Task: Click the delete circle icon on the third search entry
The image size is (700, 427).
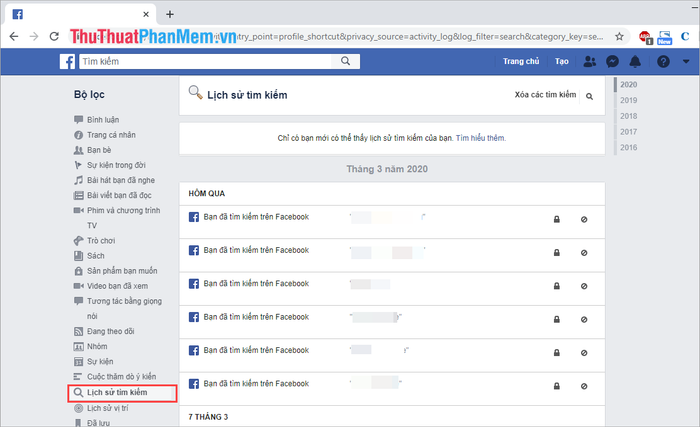Action: [584, 286]
